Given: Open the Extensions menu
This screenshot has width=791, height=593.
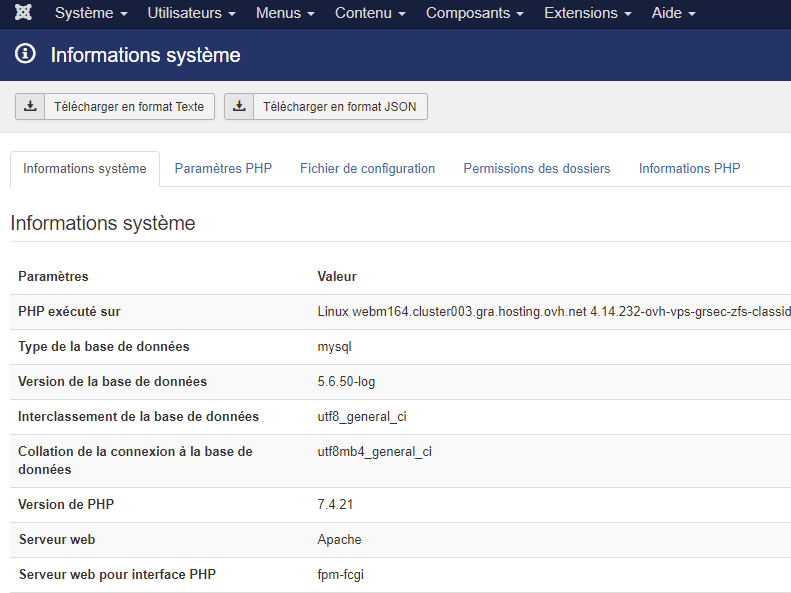Looking at the screenshot, I should click(588, 13).
